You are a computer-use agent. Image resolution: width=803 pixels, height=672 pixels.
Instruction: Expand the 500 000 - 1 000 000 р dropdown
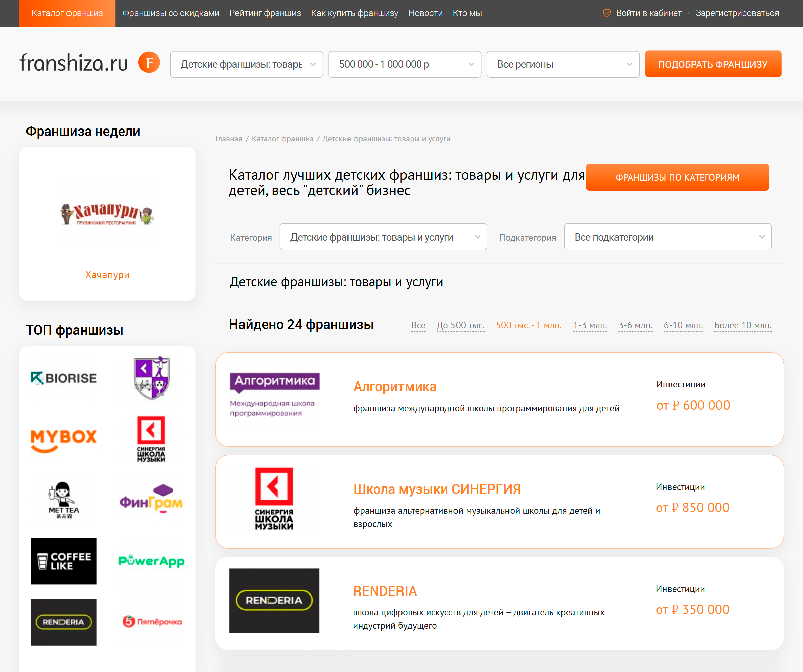(x=405, y=64)
